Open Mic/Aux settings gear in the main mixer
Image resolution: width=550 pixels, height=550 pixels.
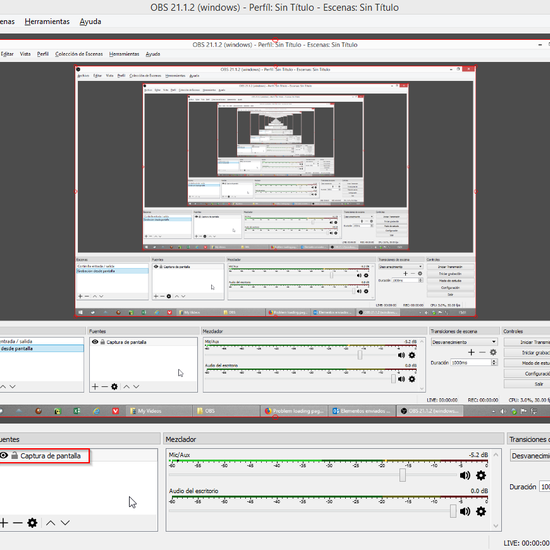481,476
